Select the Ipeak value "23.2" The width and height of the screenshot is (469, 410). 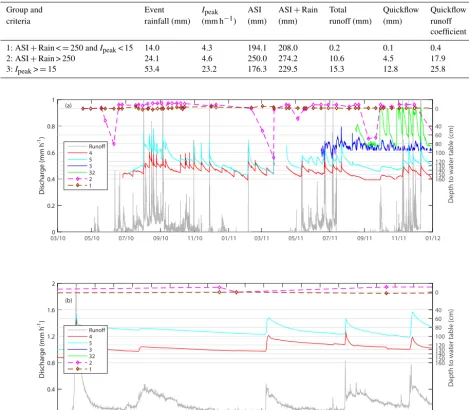pyautogui.click(x=209, y=69)
